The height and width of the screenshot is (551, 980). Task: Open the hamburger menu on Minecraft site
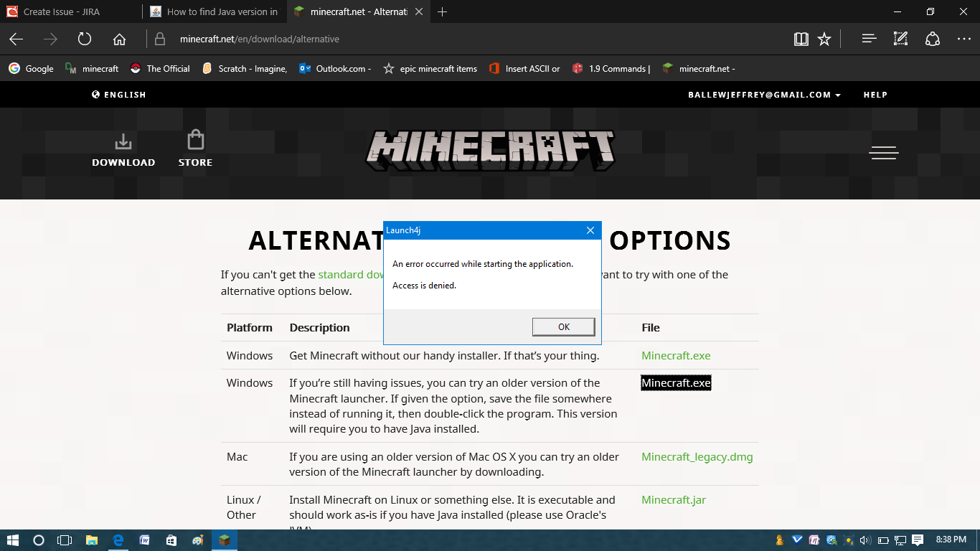click(x=883, y=152)
